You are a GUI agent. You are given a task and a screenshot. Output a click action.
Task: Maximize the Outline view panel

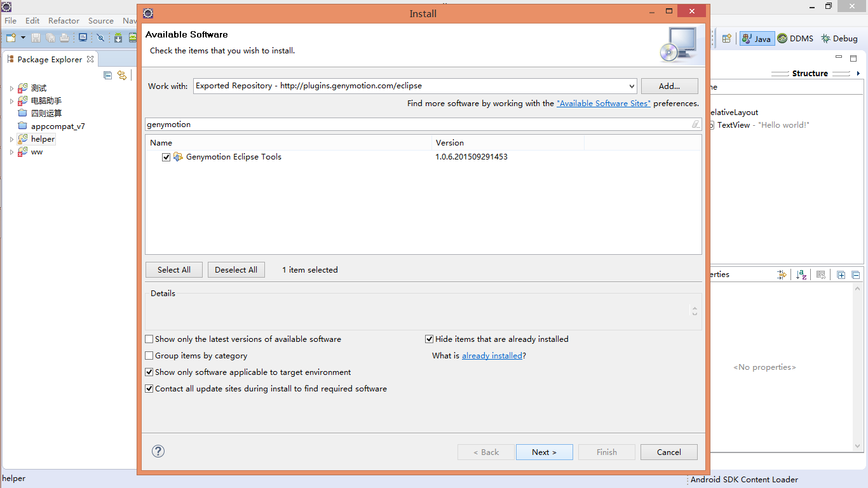coord(853,58)
